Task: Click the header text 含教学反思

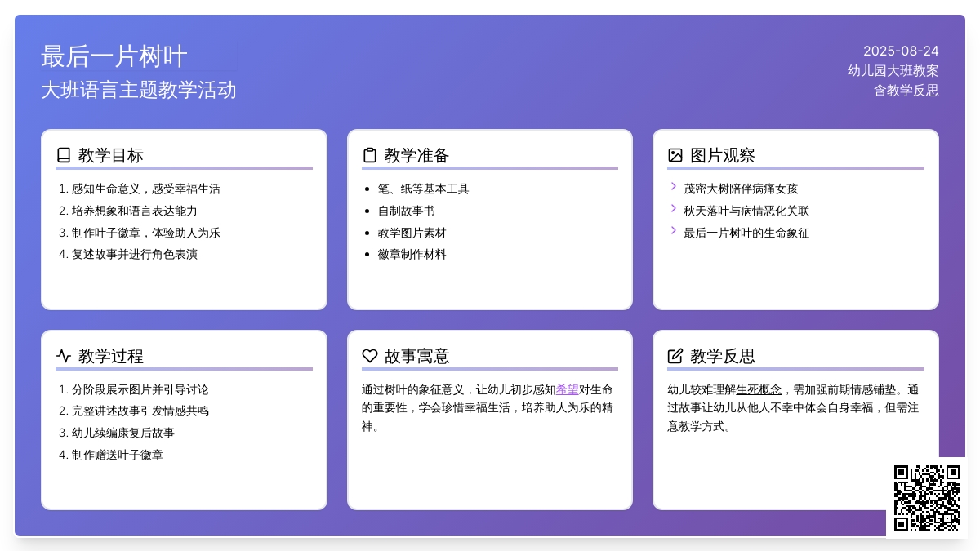Action: tap(906, 90)
